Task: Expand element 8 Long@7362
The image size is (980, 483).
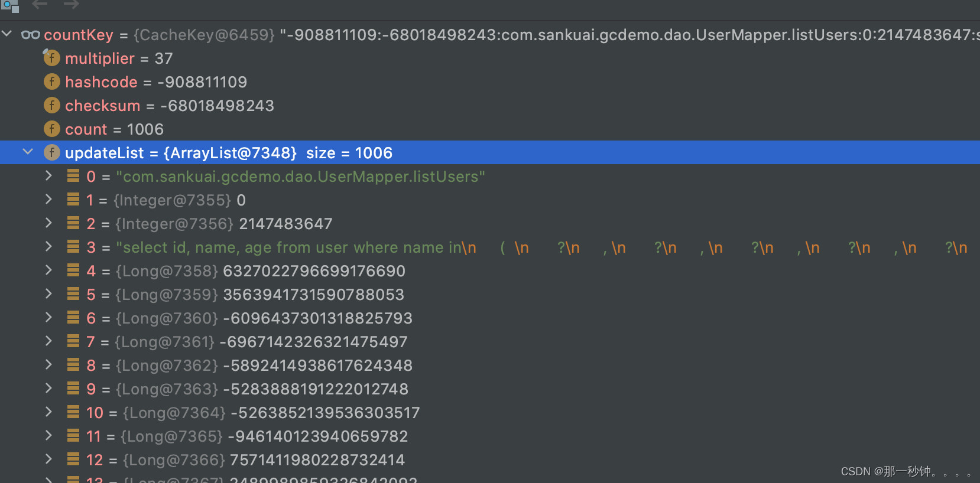Action: 48,365
